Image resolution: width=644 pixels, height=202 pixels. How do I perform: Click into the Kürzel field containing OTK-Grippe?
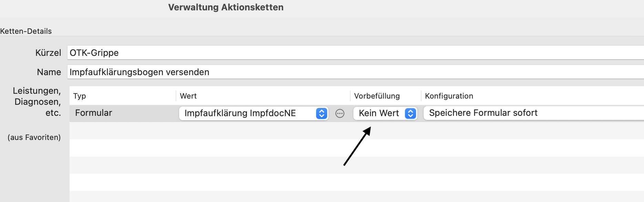pos(355,53)
